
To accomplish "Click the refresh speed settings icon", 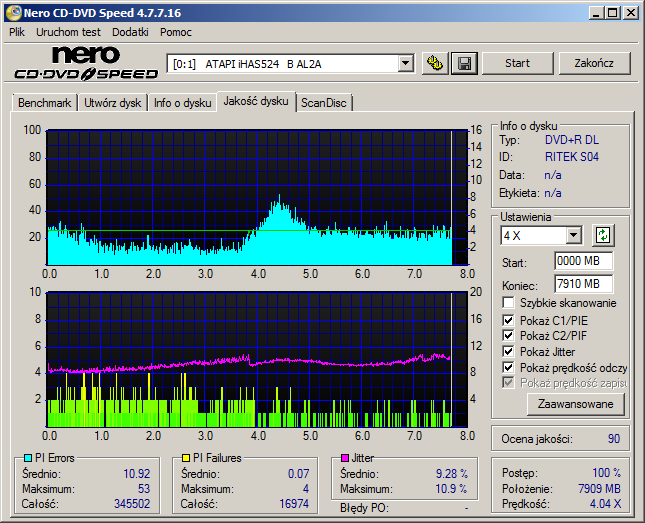I will (603, 235).
